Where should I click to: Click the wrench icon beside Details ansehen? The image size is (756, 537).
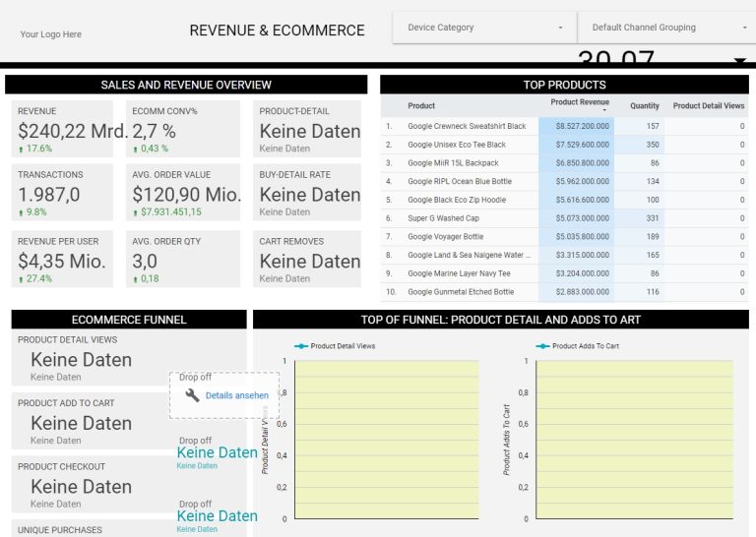coord(193,395)
